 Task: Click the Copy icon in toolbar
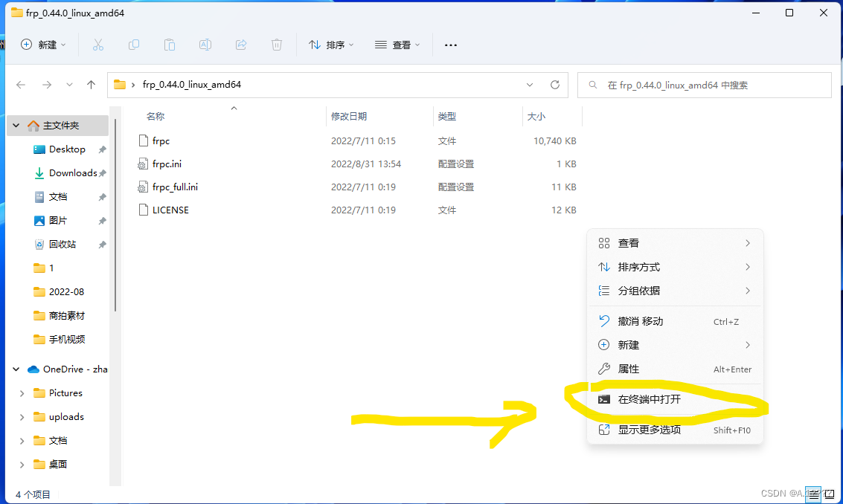(134, 45)
